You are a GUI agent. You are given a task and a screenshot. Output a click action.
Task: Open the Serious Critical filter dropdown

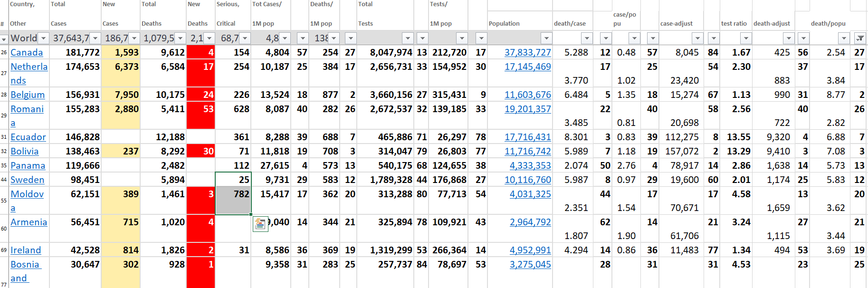[x=245, y=38]
